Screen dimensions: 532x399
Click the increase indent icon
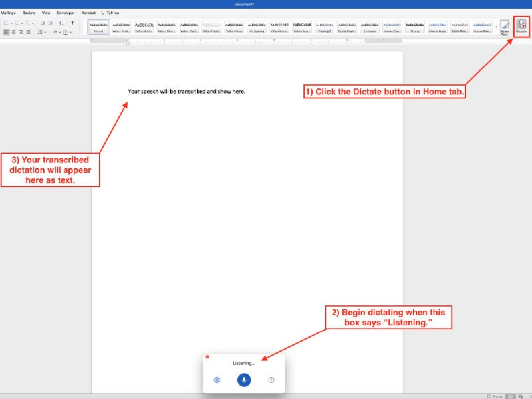[x=50, y=23]
